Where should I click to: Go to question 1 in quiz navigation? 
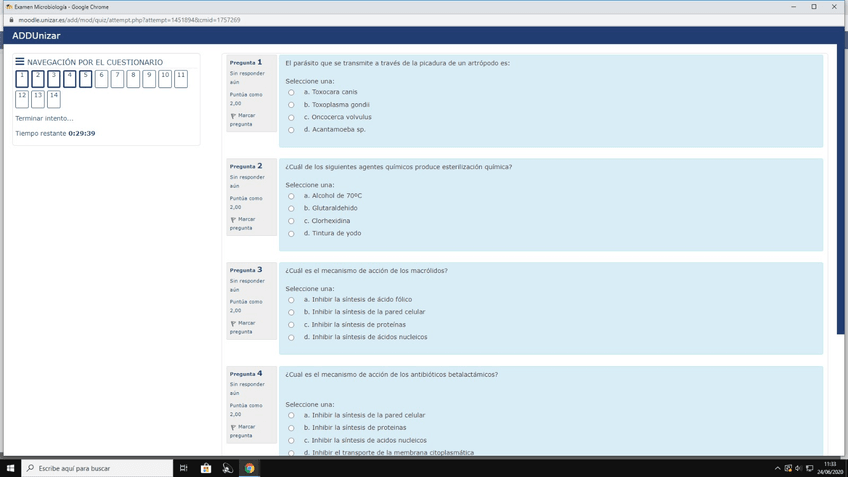22,79
